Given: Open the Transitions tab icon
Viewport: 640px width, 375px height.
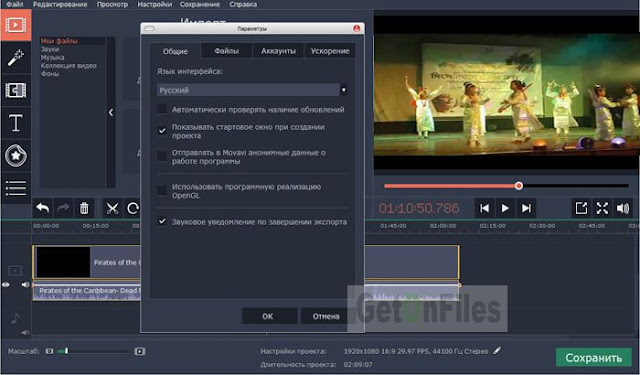Looking at the screenshot, I should [16, 90].
